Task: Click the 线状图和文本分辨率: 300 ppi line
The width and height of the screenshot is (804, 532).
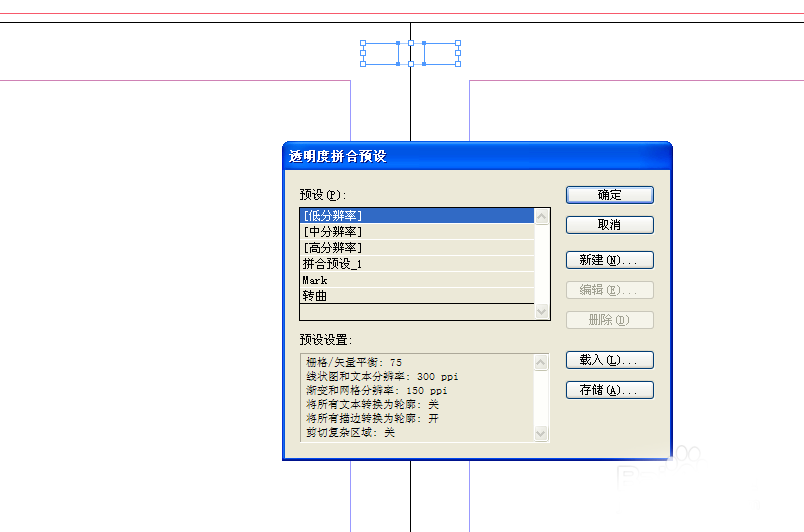Action: click(383, 376)
